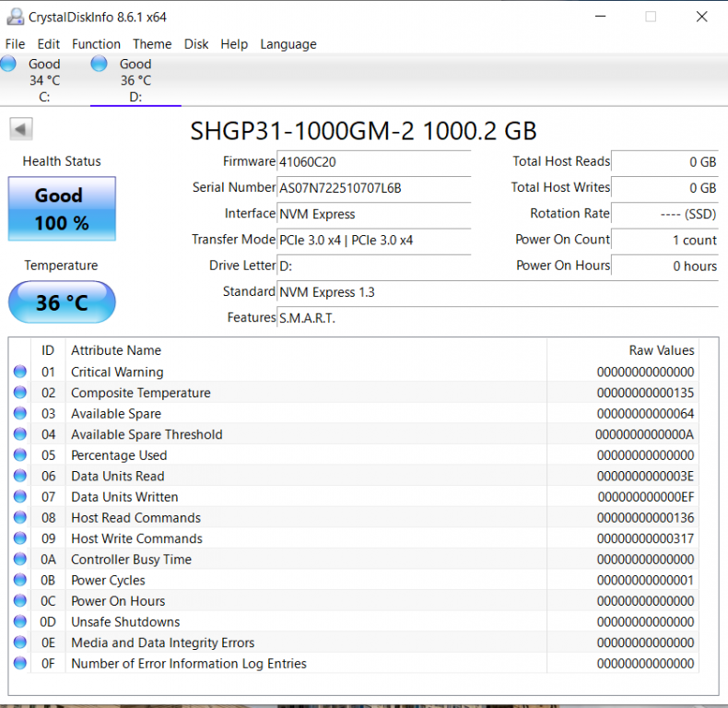Click the previous disk arrow button
Screen dimensions: 728x708
[x=21, y=129]
